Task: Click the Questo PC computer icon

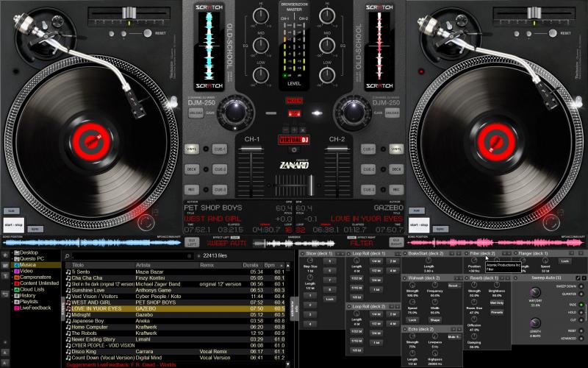Action: [x=16, y=259]
